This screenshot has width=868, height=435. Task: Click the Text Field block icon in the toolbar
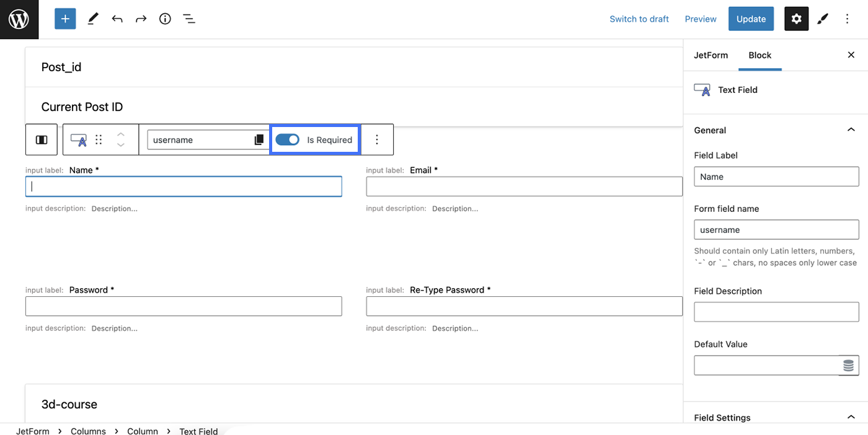[78, 139]
